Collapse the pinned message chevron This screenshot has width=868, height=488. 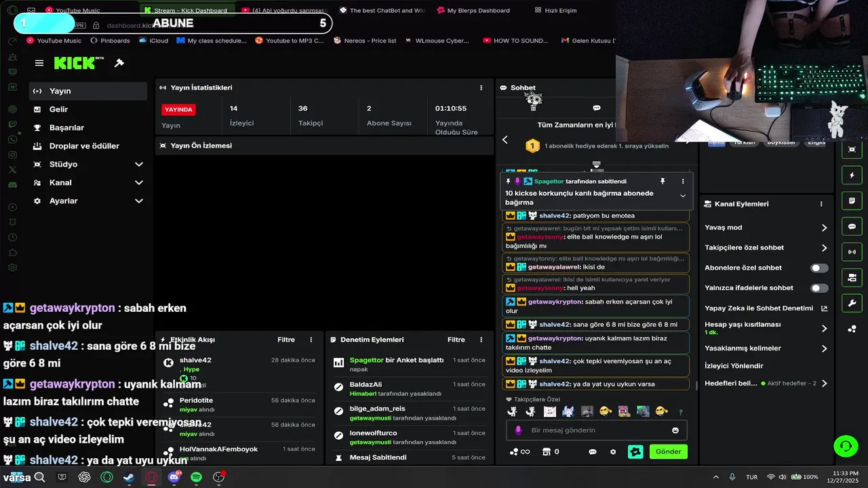click(x=683, y=196)
